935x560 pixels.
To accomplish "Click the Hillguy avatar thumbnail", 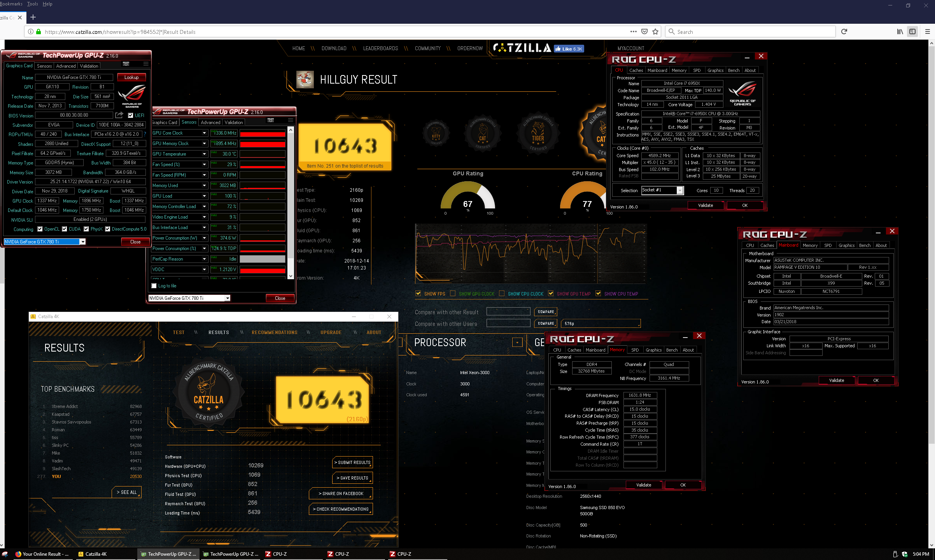I will [x=305, y=80].
